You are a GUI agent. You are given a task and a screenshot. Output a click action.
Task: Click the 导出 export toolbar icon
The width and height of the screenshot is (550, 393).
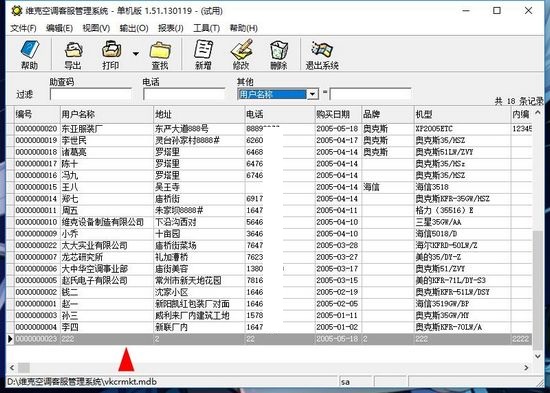(73, 50)
